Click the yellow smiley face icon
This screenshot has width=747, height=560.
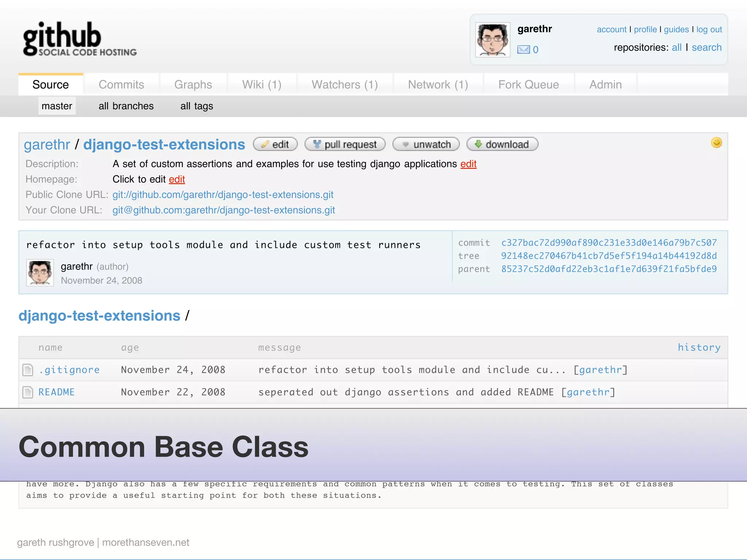pos(716,143)
